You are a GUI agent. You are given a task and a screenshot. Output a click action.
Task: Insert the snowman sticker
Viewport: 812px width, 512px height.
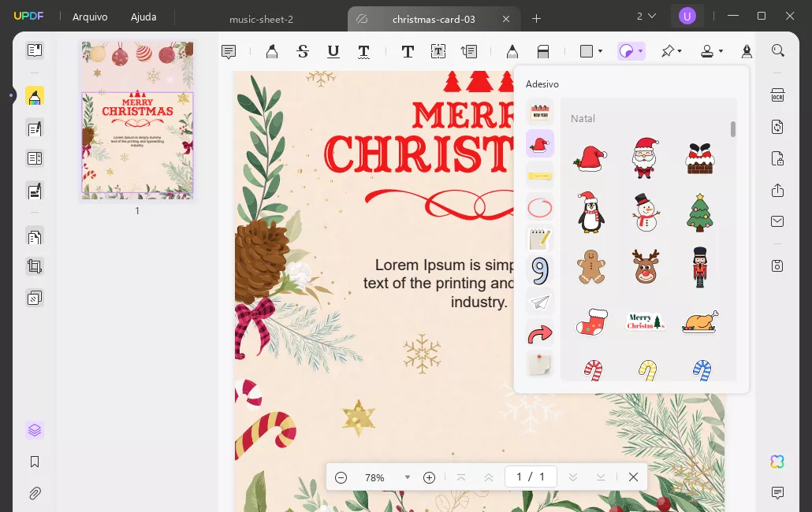tap(646, 213)
